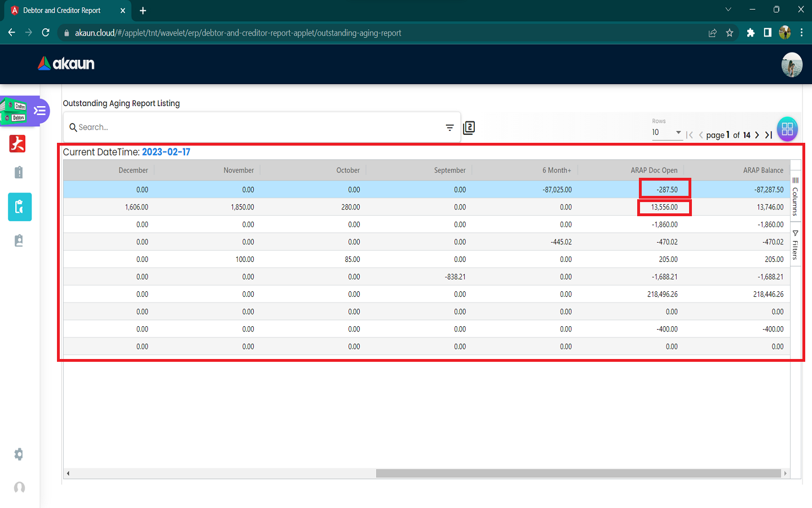812x508 pixels.
Task: Jump to the last page of results
Action: (x=769, y=135)
